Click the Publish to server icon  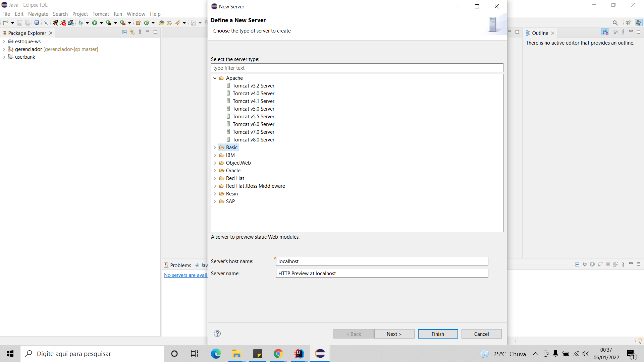[x=615, y=264]
